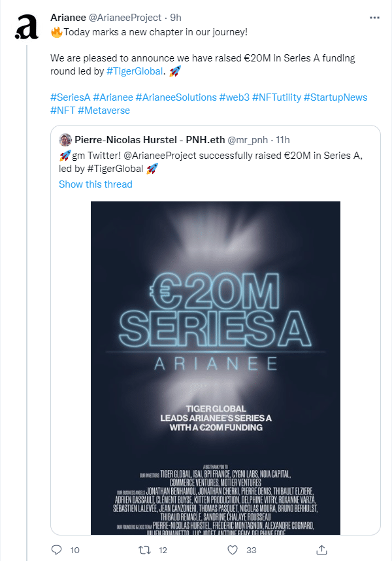Open the #web3 hashtag

(x=235, y=97)
